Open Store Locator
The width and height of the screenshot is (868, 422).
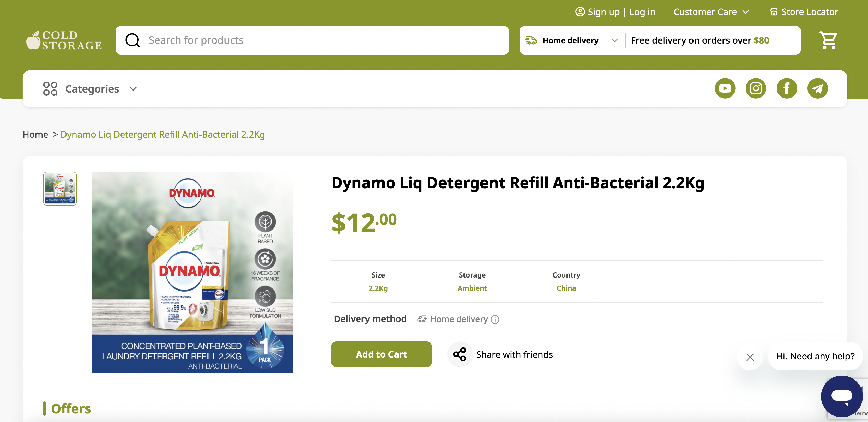(809, 12)
